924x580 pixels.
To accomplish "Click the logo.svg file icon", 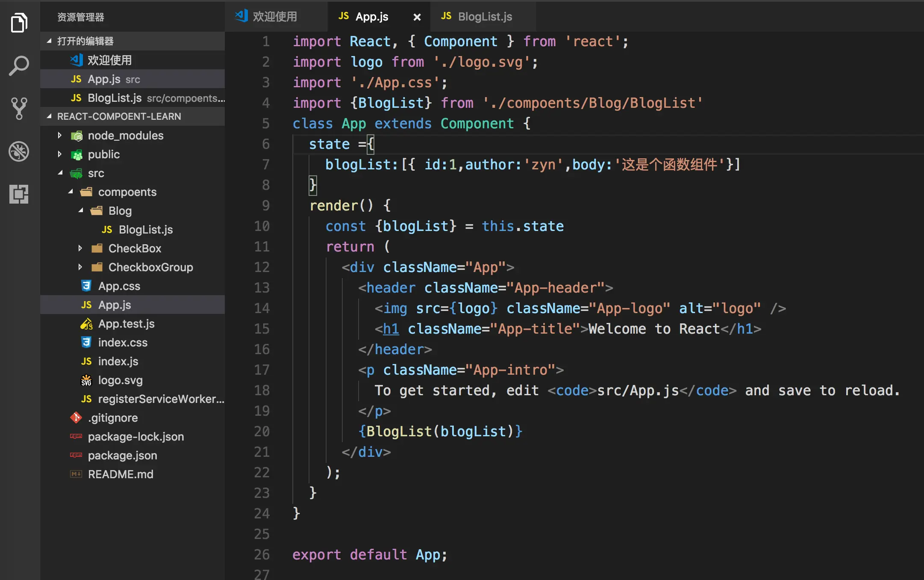I will point(86,380).
